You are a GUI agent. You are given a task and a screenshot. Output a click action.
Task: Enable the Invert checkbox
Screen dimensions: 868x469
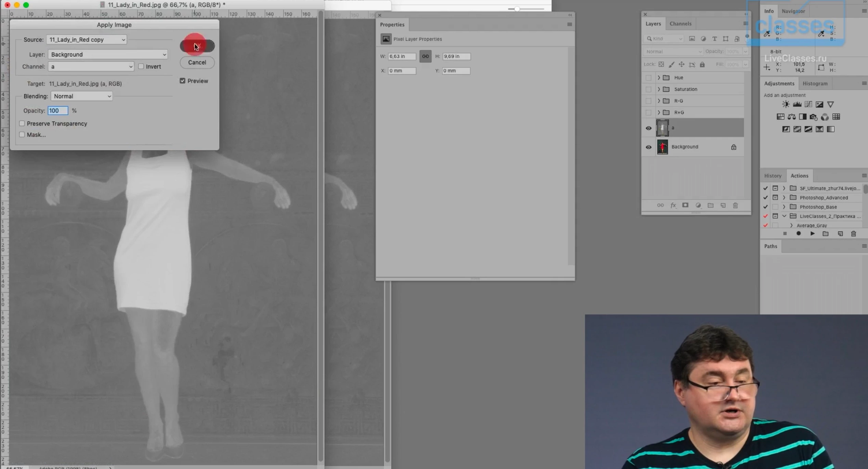pyautogui.click(x=141, y=66)
